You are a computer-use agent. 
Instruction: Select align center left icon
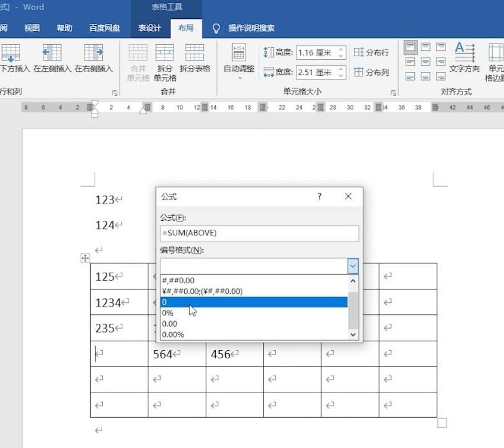(411, 62)
